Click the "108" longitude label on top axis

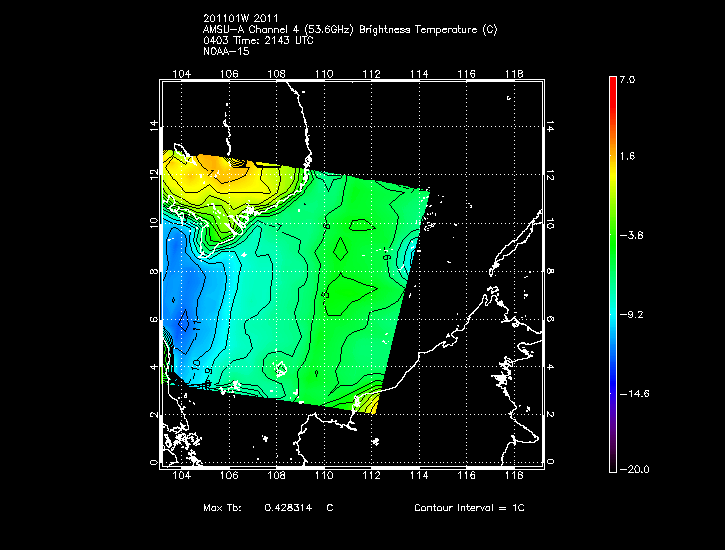coord(276,74)
